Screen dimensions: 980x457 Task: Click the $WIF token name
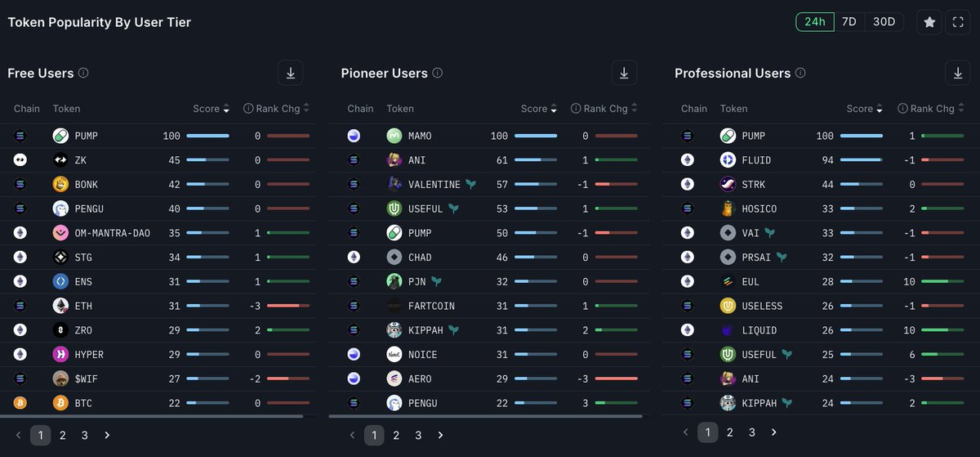(87, 379)
